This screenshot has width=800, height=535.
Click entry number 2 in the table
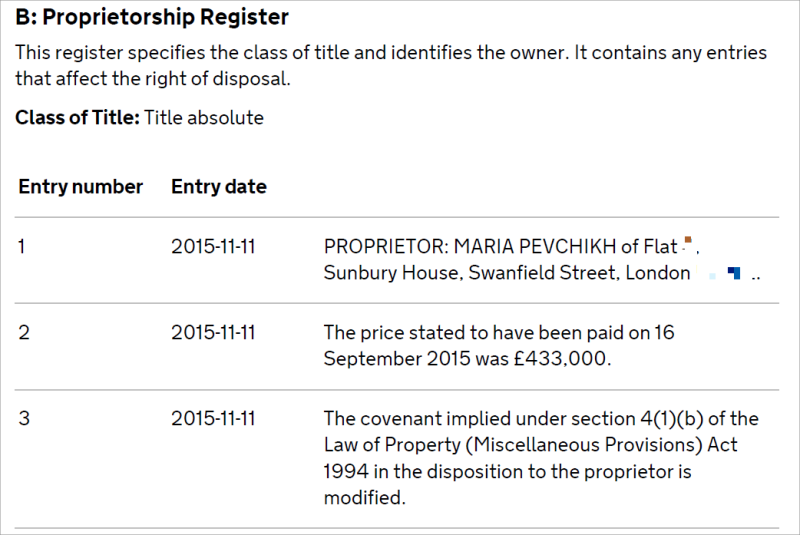24,332
